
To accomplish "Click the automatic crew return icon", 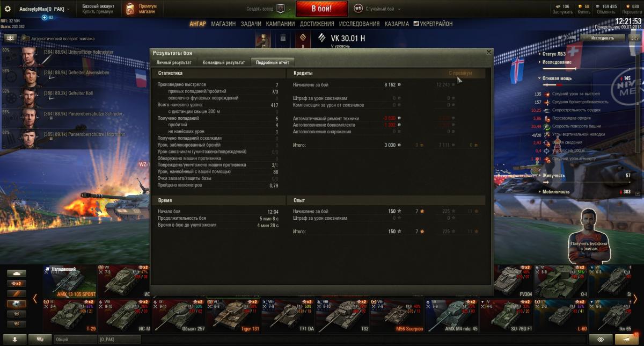I will 11,39.
